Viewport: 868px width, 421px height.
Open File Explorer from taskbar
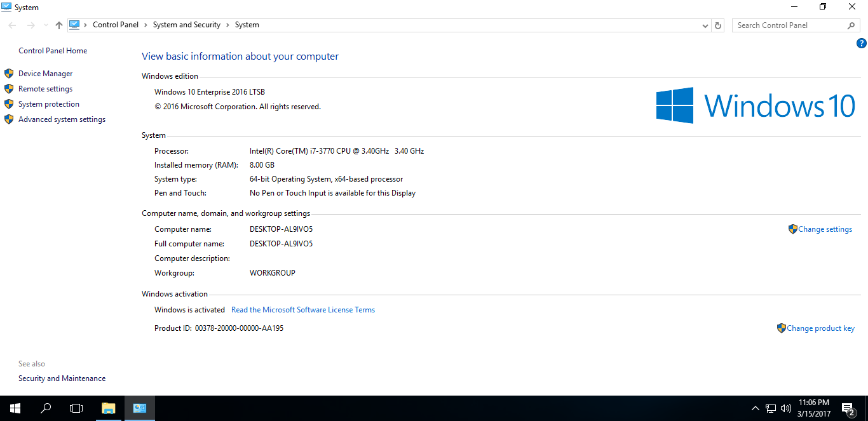coord(109,408)
